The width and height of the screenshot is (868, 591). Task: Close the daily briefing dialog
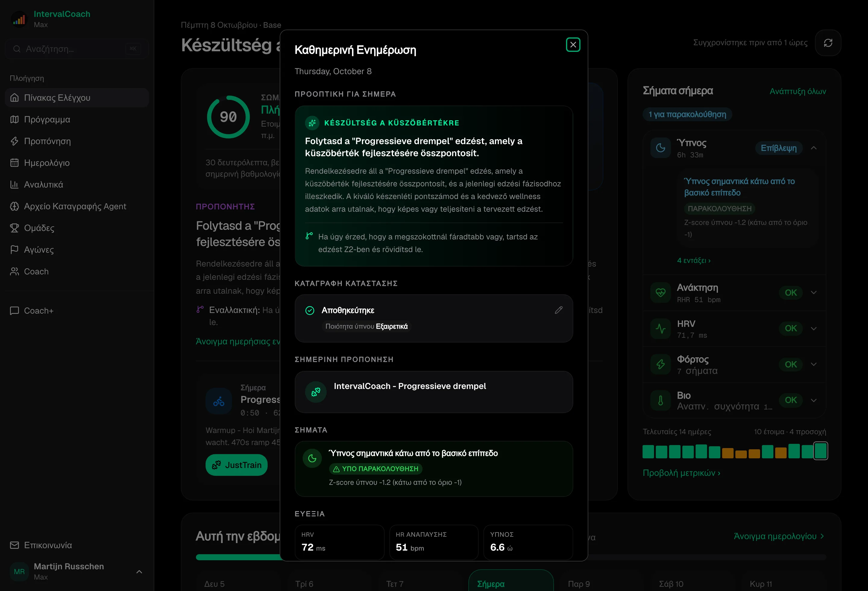573,45
